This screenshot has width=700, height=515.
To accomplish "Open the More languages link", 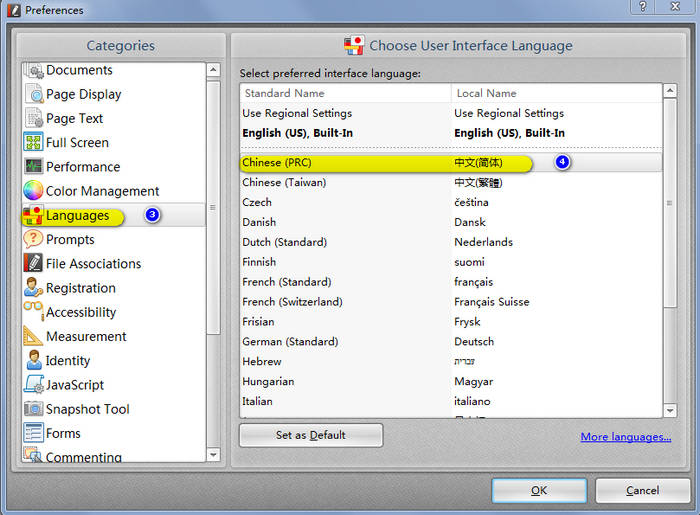I will [626, 437].
